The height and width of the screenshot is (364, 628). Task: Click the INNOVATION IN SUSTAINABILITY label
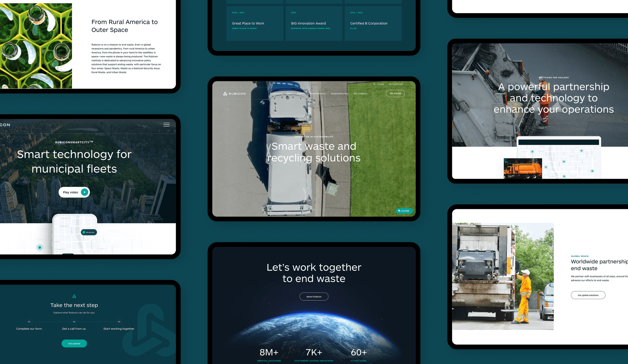[314, 137]
